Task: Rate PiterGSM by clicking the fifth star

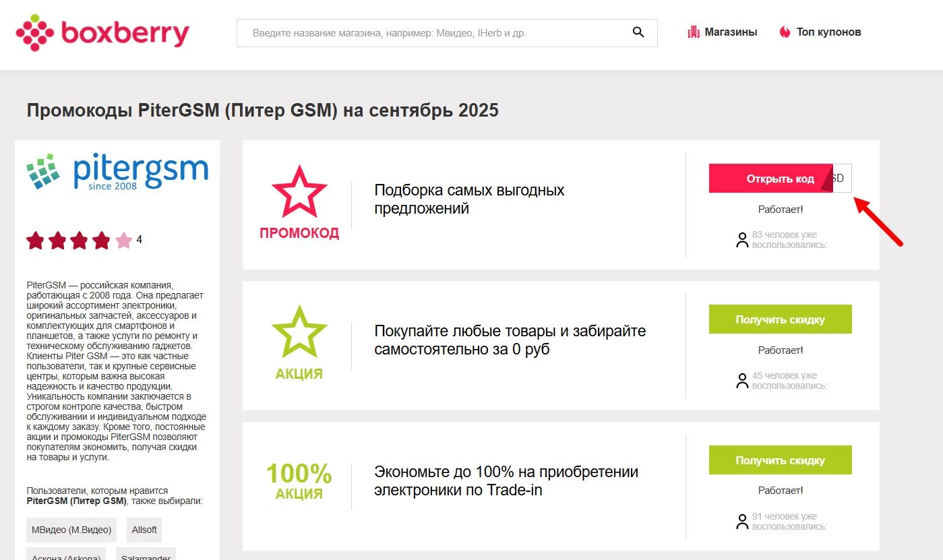Action: click(x=123, y=240)
